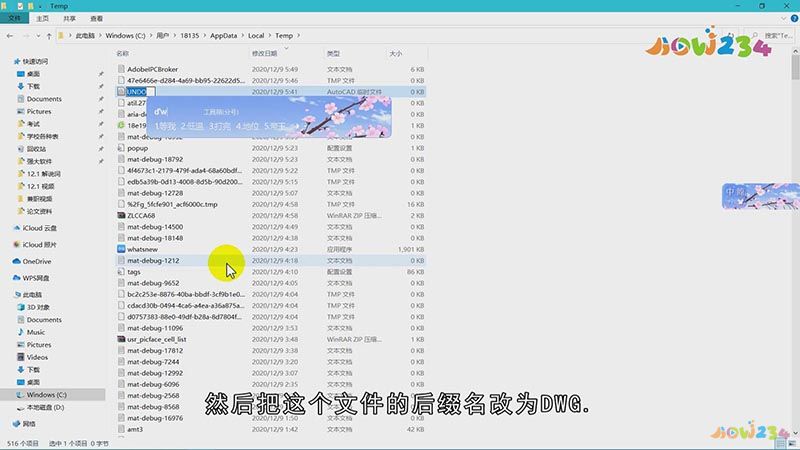Open WPS网盘 in the sidebar
Screen dimensions: 800x450
tap(36, 278)
